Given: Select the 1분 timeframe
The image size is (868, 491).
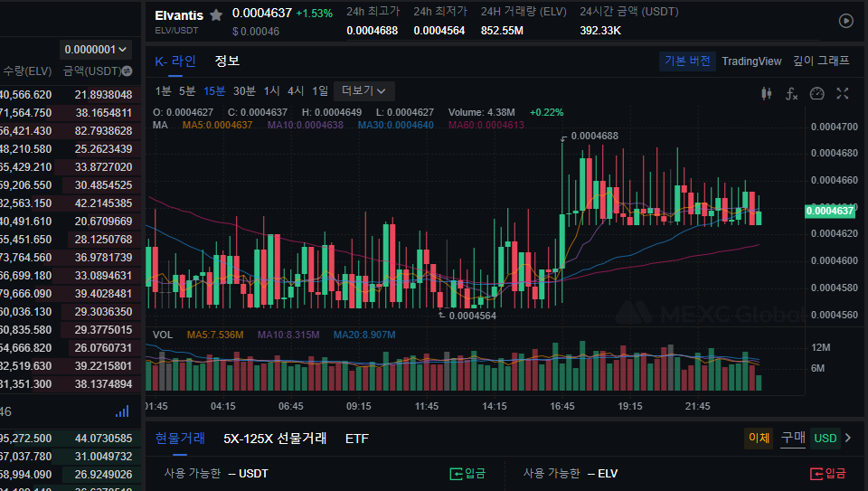Looking at the screenshot, I should (163, 90).
